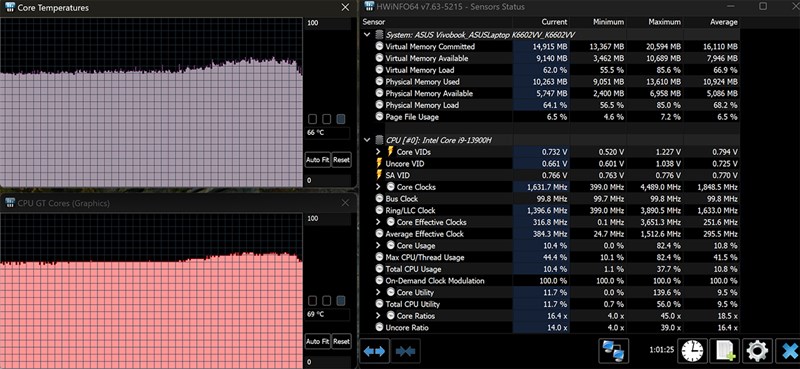
Task: Expand the Core VIDs row
Action: click(x=378, y=152)
